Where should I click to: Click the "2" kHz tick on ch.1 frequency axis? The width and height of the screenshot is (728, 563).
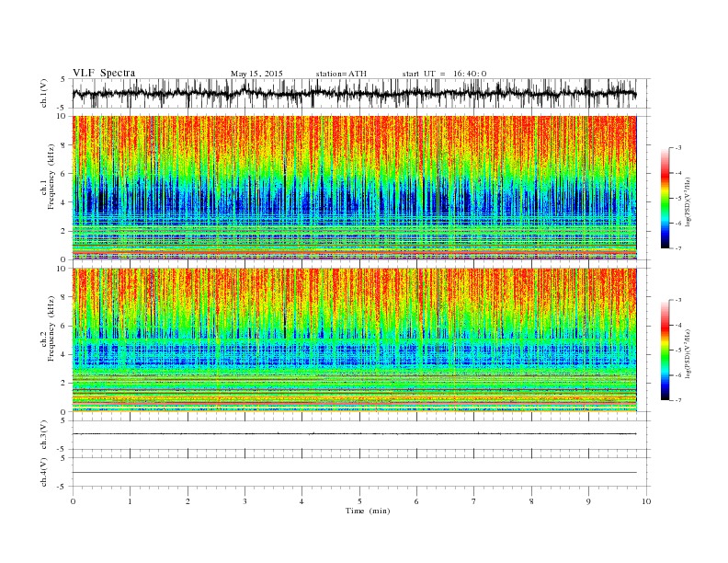(x=64, y=231)
